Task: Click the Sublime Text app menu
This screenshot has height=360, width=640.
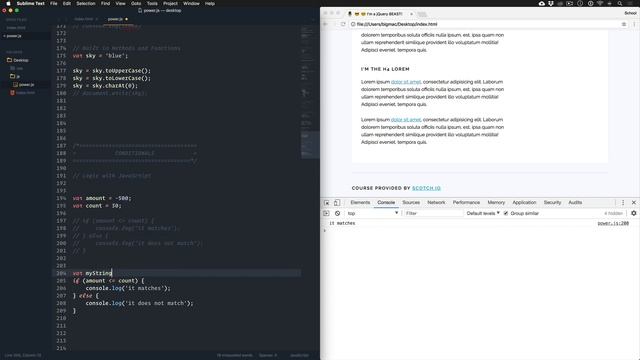Action: 31,3
